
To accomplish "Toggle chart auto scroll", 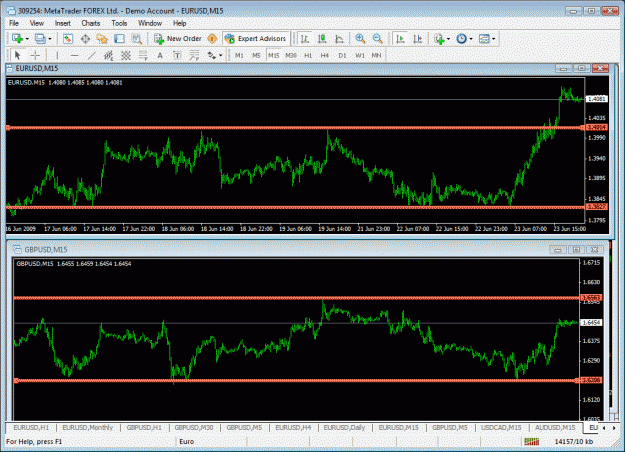I will (400, 39).
